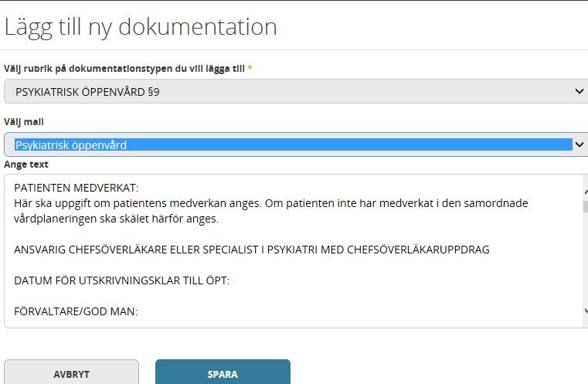Click the PATIENTEN MEDVERKAT: line
This screenshot has width=588, height=384.
tap(76, 188)
